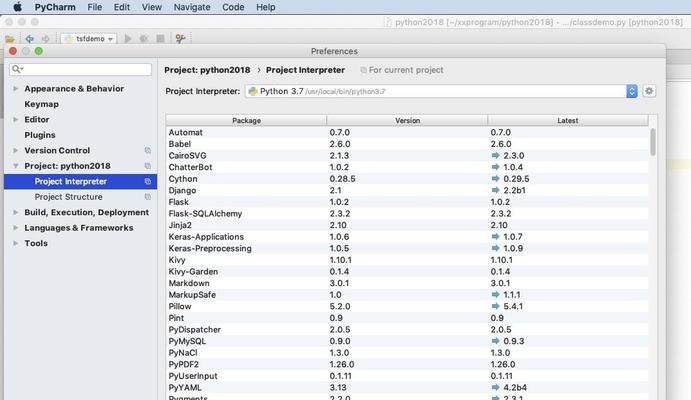
Task: Expand the Version Control section
Action: 15,150
